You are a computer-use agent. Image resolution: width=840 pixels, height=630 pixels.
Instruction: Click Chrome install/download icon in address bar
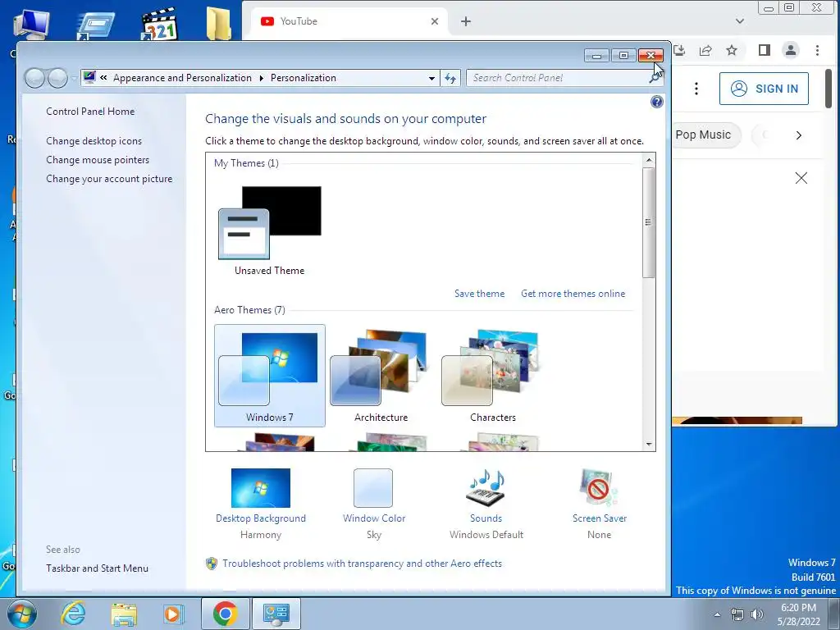pyautogui.click(x=679, y=50)
